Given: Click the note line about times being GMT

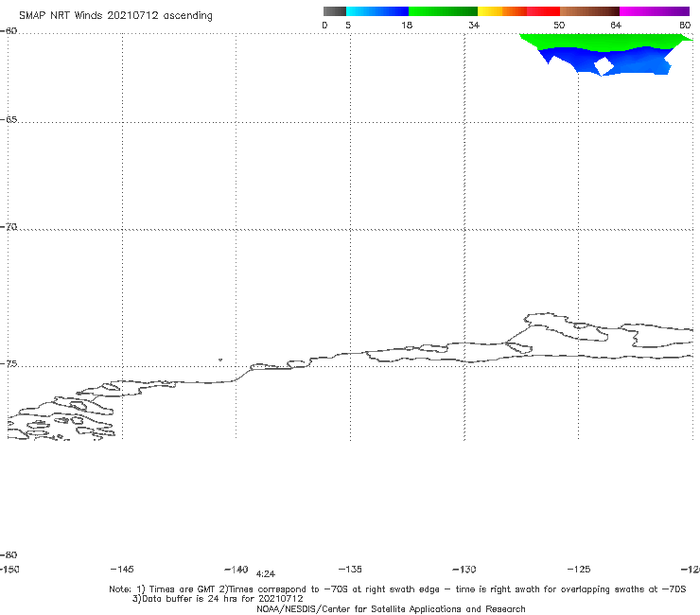Looking at the screenshot, I should tap(397, 589).
